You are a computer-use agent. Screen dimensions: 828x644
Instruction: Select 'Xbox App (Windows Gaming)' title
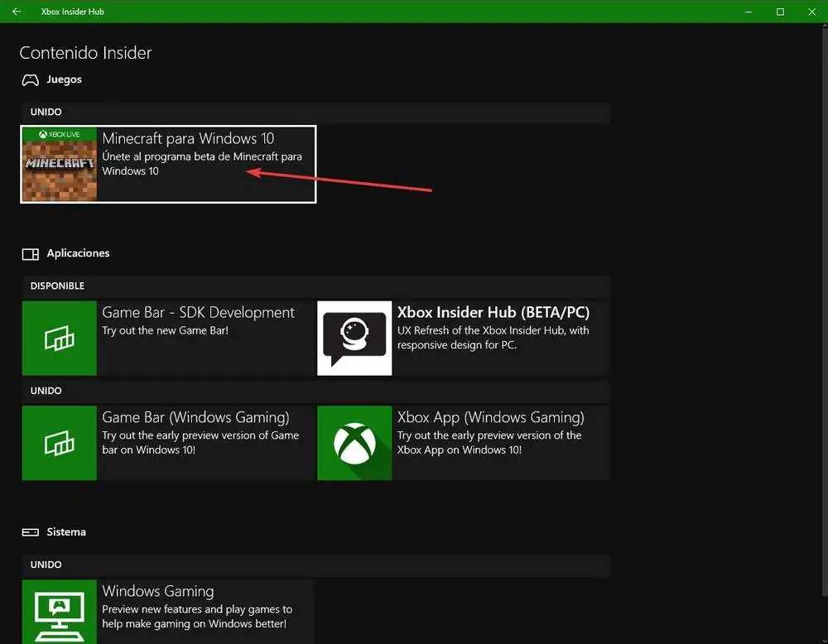[x=490, y=417]
